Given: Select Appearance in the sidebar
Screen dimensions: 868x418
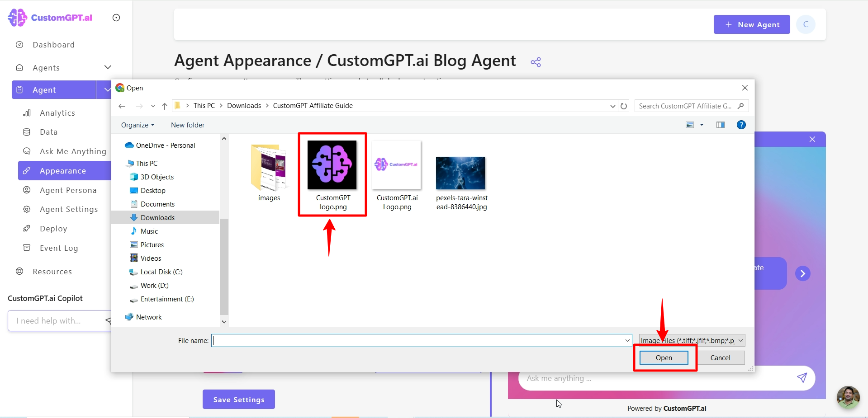Looking at the screenshot, I should coord(65,171).
